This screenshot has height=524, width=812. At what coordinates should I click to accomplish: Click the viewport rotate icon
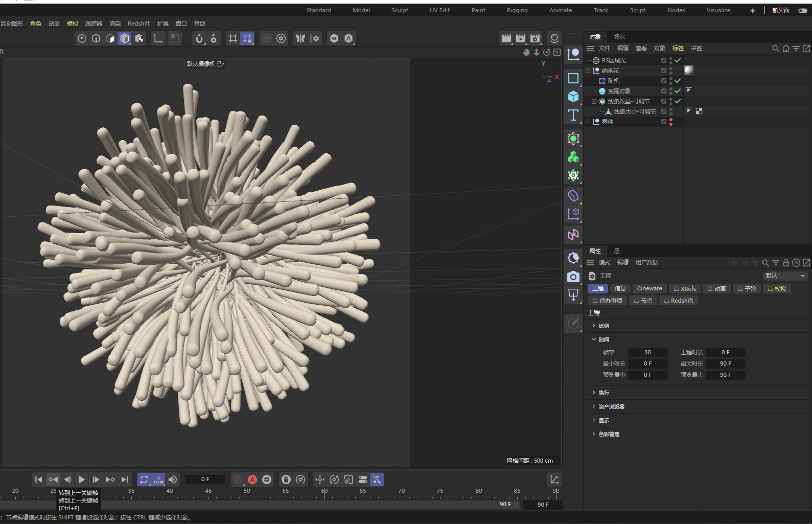tap(547, 52)
